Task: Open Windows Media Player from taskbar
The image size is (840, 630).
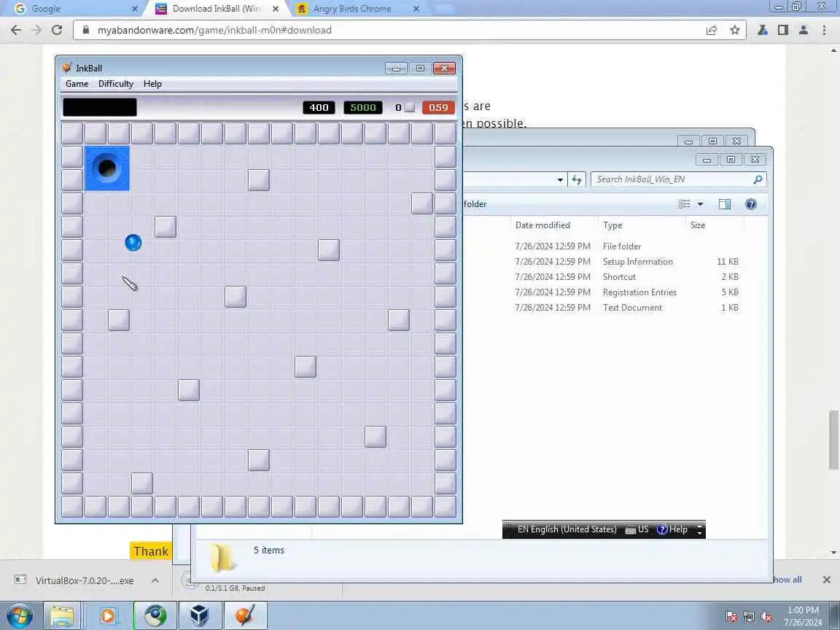Action: 108,615
